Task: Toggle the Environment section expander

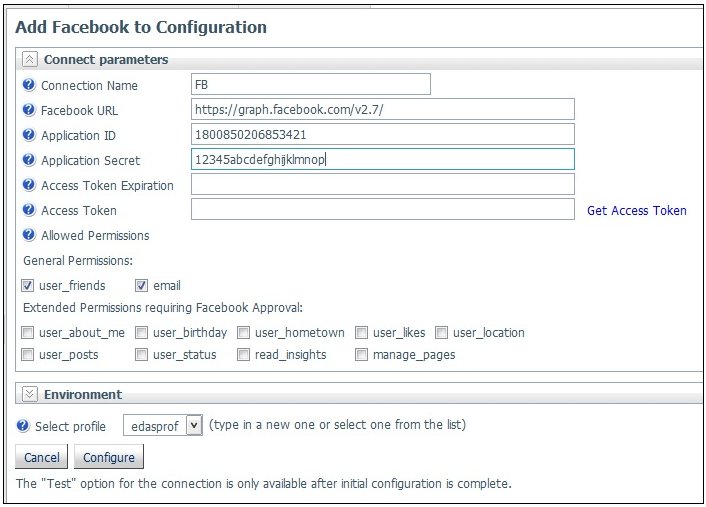Action: pos(30,394)
